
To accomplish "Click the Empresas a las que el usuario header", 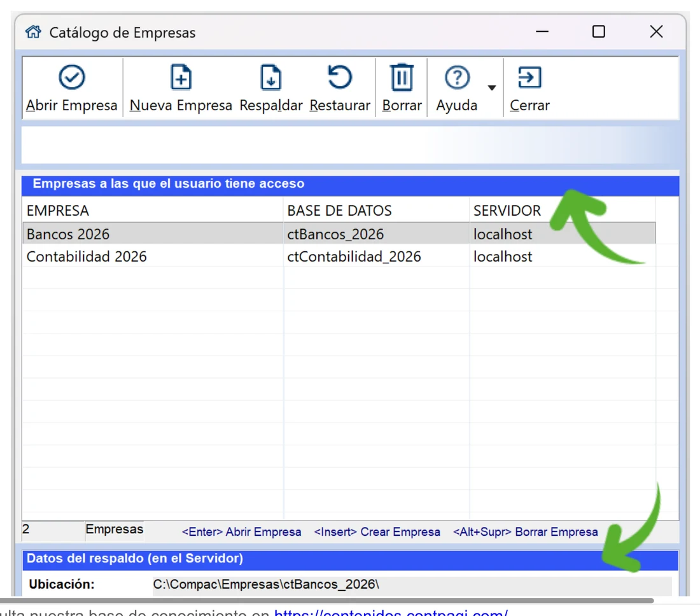I will [x=350, y=185].
